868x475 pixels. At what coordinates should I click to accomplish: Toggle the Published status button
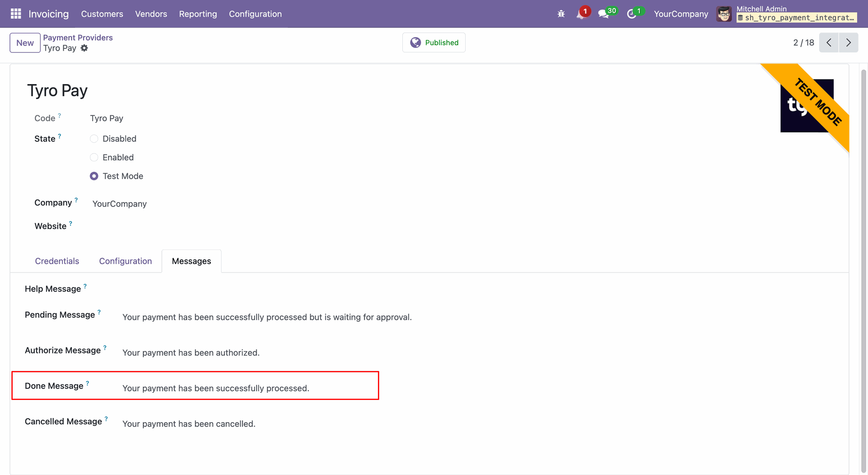(x=434, y=42)
